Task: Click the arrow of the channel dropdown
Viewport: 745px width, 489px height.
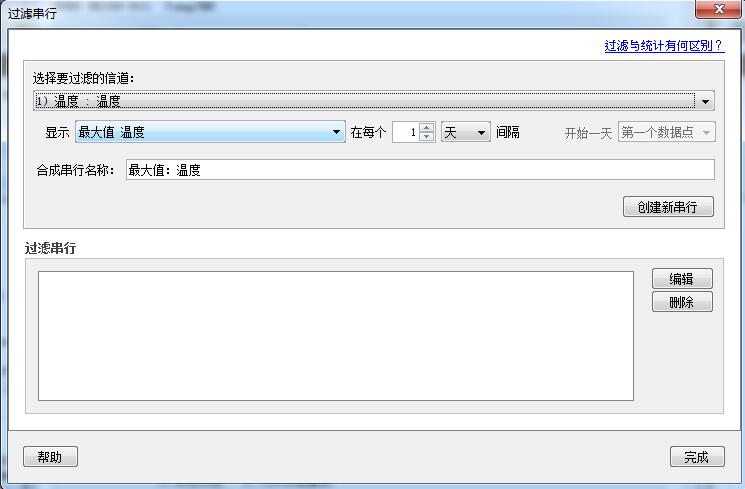Action: 706,101
